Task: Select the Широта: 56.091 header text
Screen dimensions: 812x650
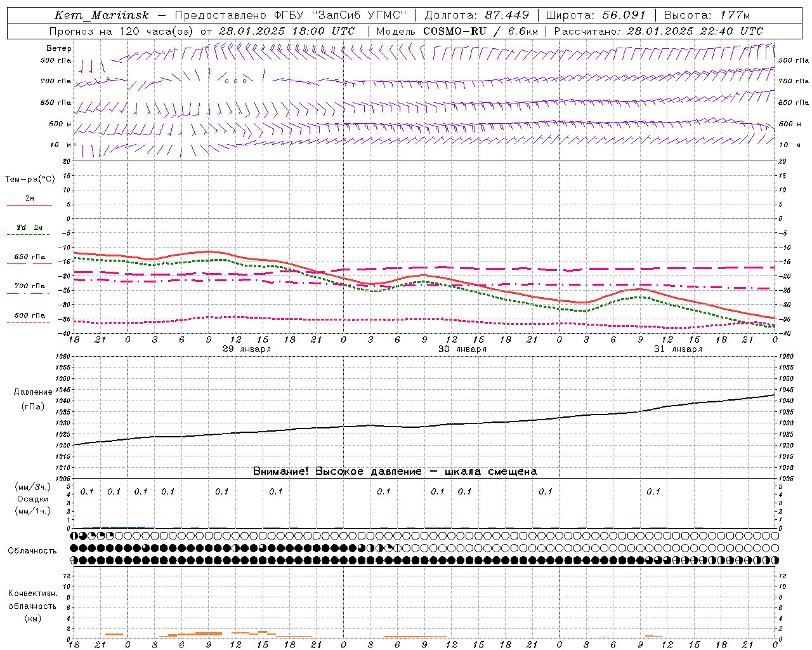Action: tap(596, 15)
